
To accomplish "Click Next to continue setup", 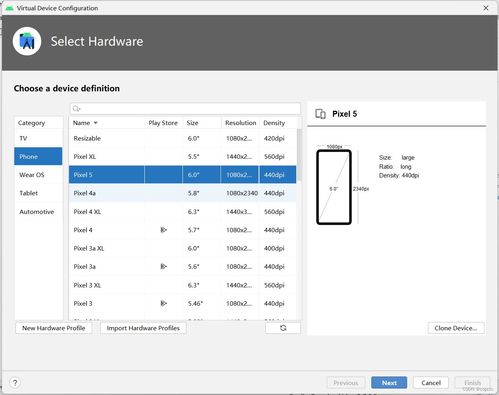I will [389, 383].
